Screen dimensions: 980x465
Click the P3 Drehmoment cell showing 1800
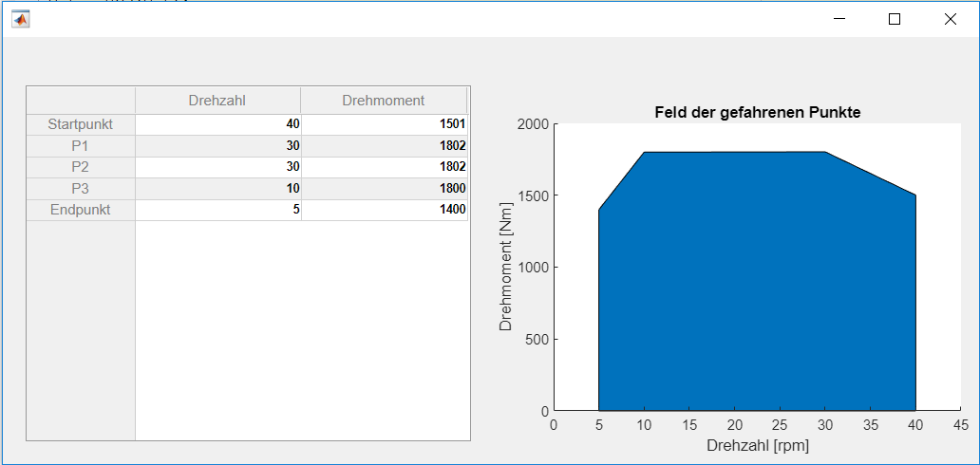384,189
